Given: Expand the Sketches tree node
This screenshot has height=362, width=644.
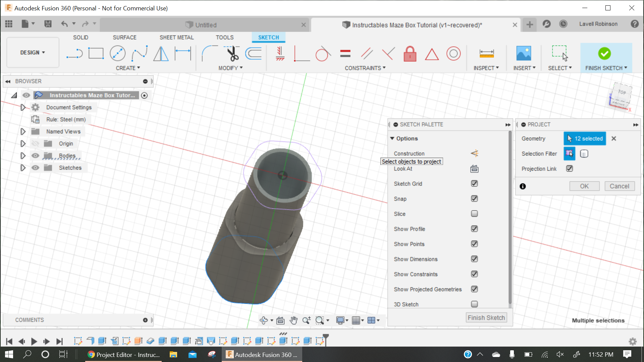Looking at the screenshot, I should (23, 168).
